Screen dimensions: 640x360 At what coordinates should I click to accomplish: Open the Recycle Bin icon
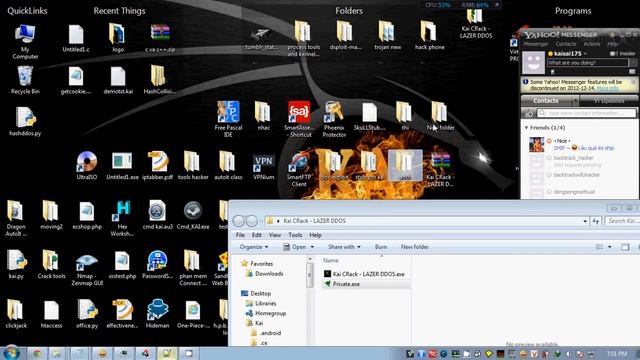(25, 80)
